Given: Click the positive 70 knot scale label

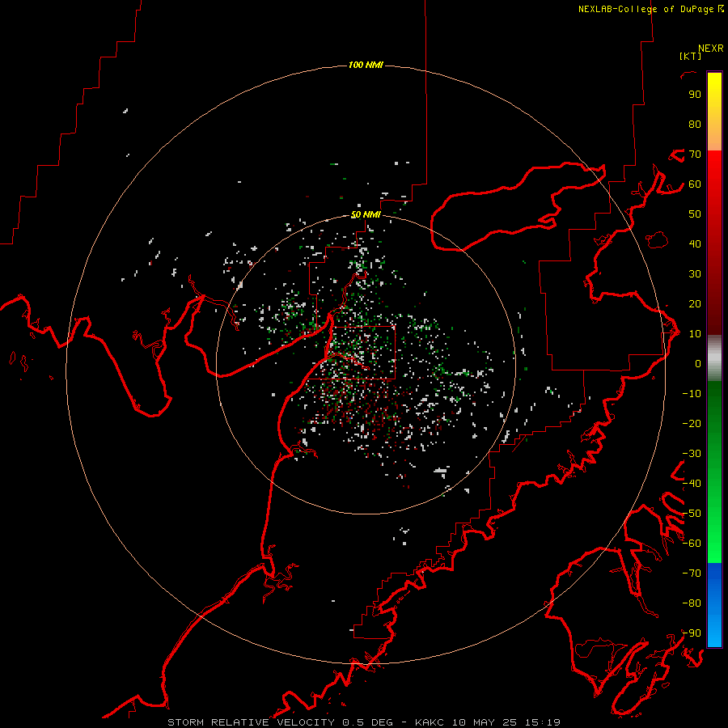Looking at the screenshot, I should tap(695, 154).
